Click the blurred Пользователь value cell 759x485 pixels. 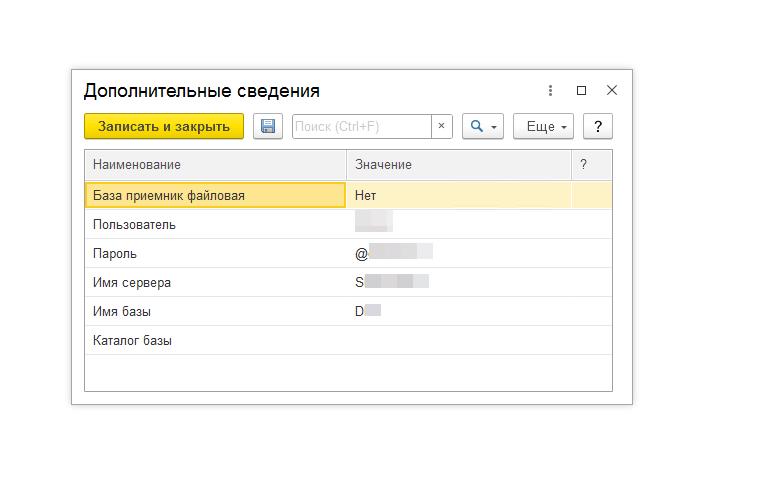tap(459, 224)
